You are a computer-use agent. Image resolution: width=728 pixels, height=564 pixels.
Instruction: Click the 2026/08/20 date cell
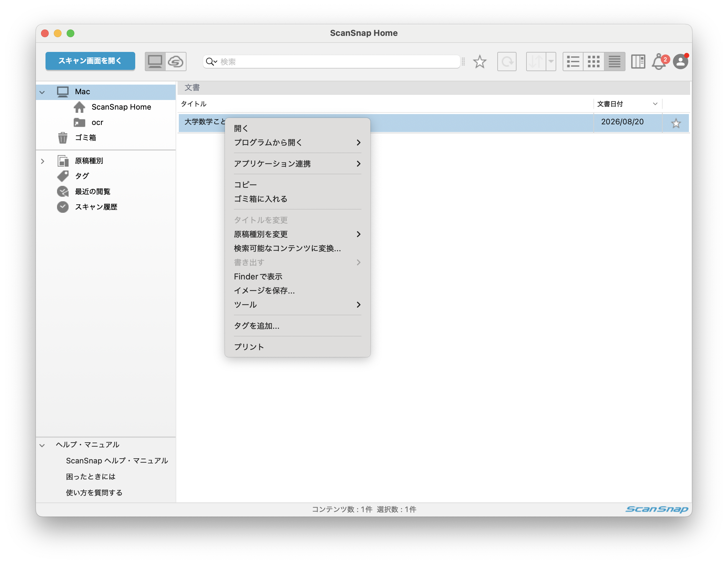[622, 122]
